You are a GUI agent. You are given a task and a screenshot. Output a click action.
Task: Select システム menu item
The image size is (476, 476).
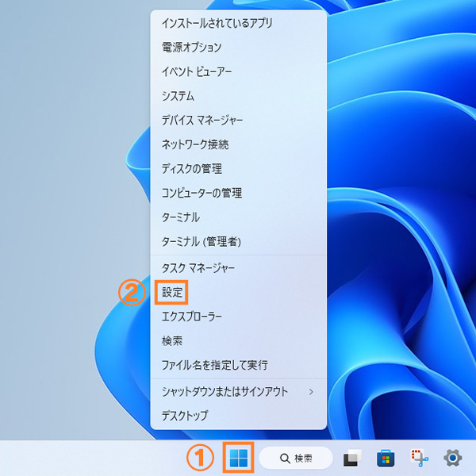coord(239,96)
